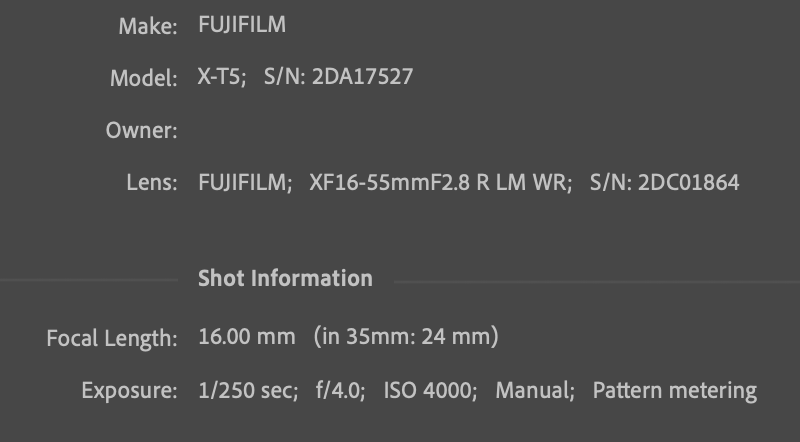Select the lens maker FUJIFILM text

[x=245, y=183]
